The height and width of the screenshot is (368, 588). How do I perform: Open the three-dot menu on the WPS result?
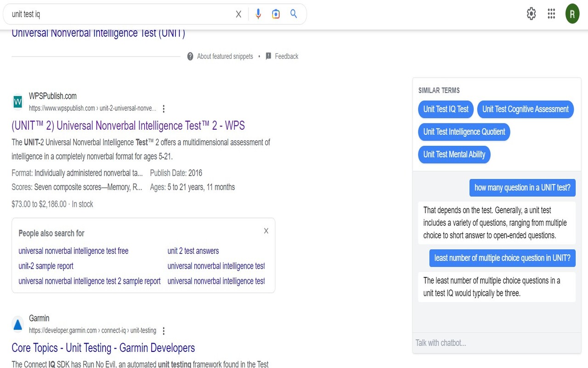coord(164,108)
